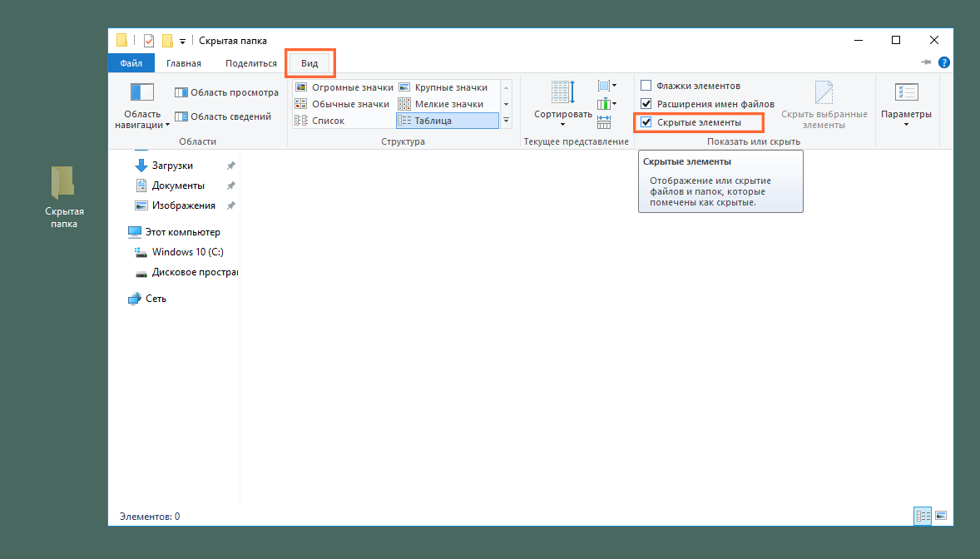Switch to large thumbnails view in status bar
980x559 pixels.
941,516
